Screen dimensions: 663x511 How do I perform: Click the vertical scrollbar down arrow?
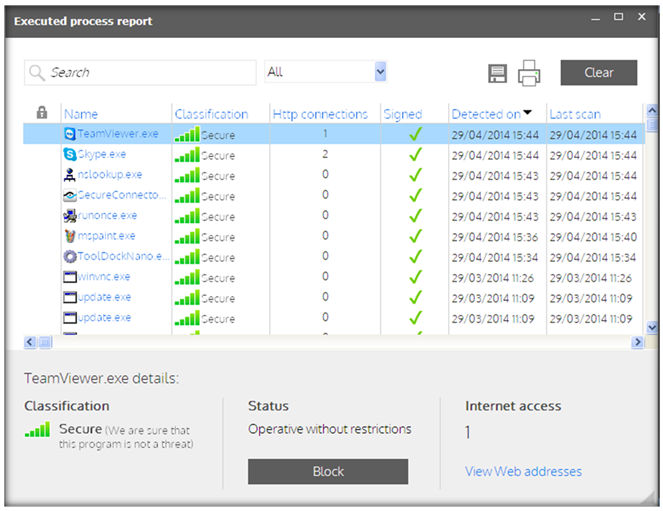click(652, 327)
